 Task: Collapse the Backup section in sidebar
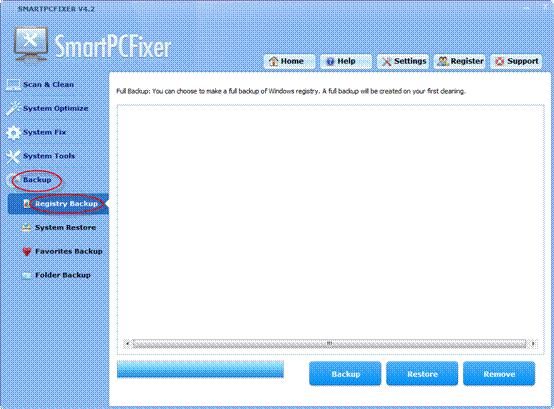(37, 180)
